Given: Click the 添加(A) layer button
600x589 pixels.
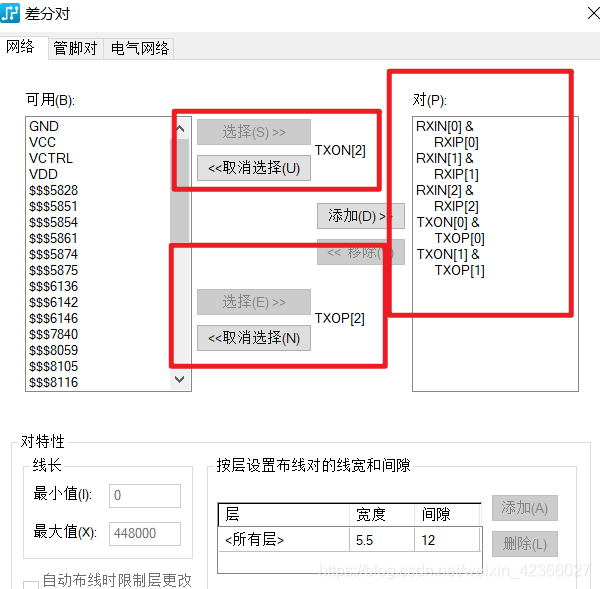Looking at the screenshot, I should (x=525, y=508).
